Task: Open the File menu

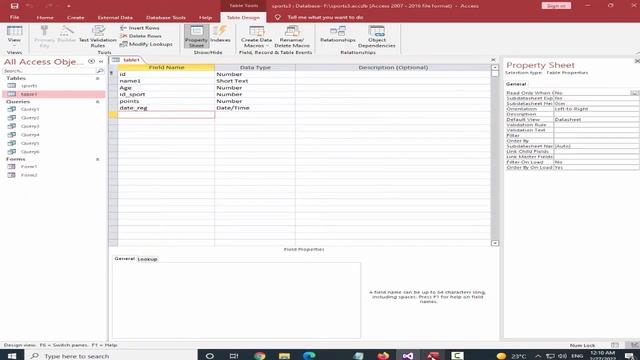Action: (14, 18)
